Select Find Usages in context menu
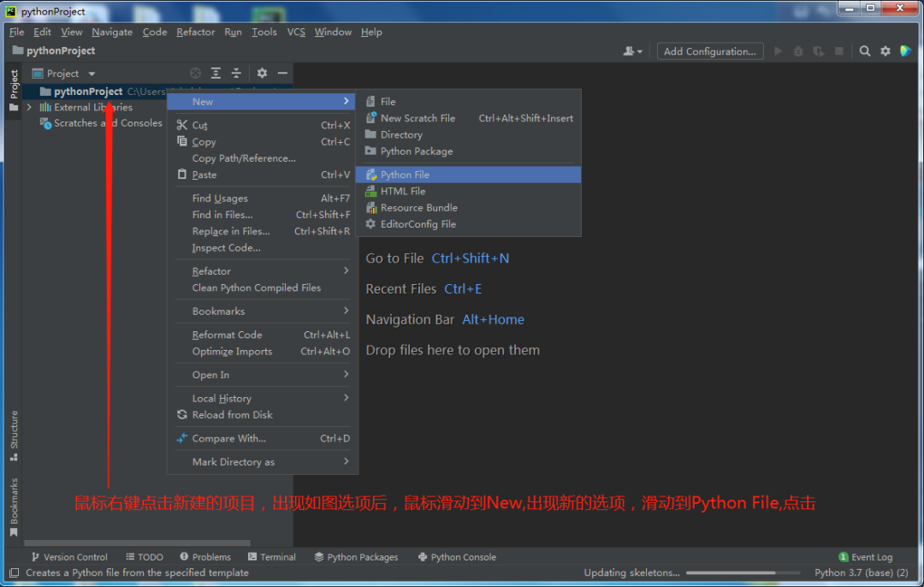 point(261,198)
